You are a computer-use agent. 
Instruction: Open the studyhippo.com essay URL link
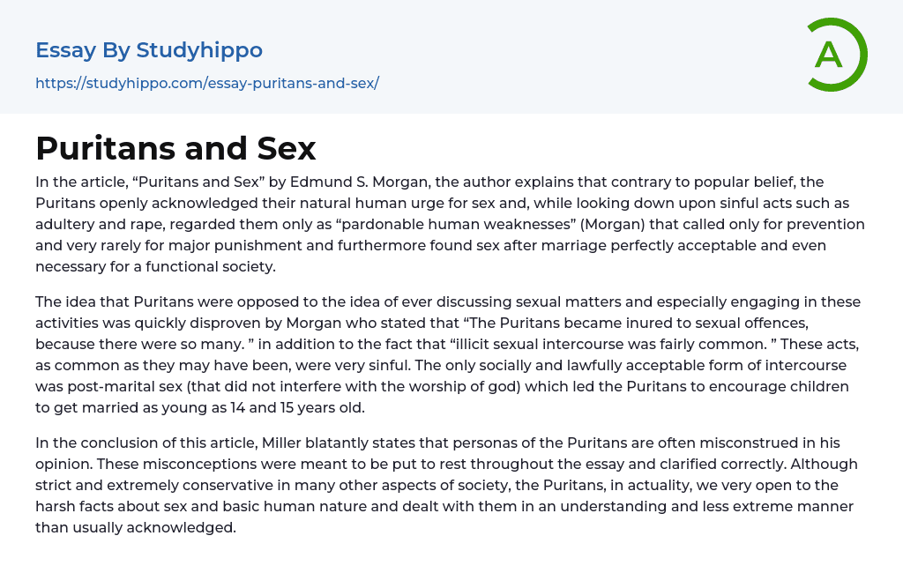[207, 84]
